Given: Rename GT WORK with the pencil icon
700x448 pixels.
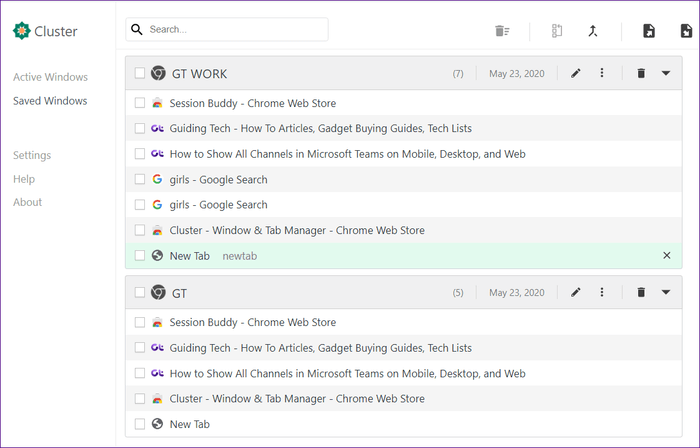Looking at the screenshot, I should 576,73.
